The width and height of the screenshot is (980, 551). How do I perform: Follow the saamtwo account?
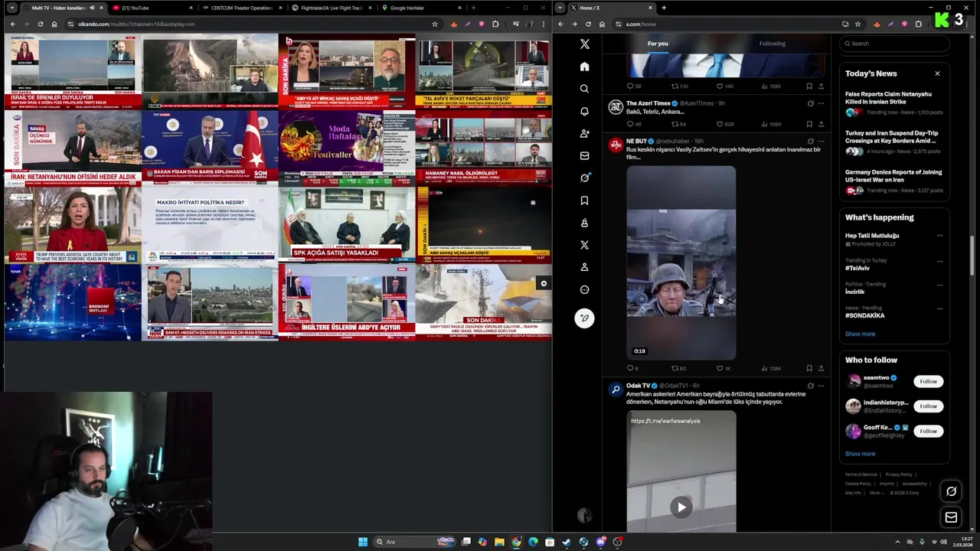click(x=928, y=381)
